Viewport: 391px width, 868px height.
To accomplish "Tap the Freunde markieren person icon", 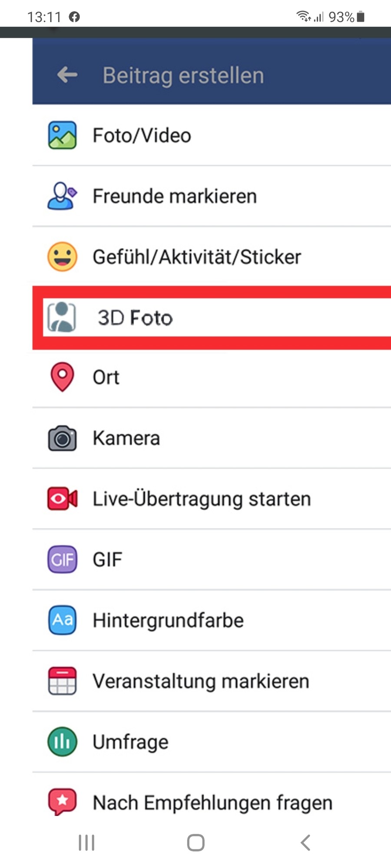I will [x=62, y=196].
